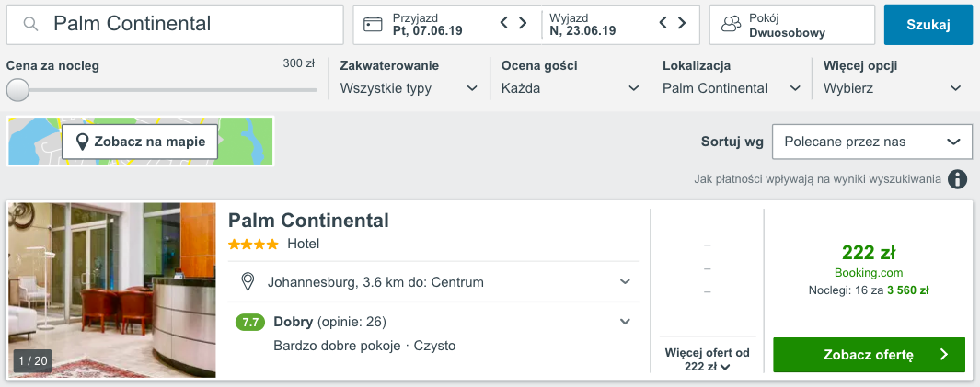The width and height of the screenshot is (980, 387).
Task: Show hotels on the map
Action: (x=141, y=142)
